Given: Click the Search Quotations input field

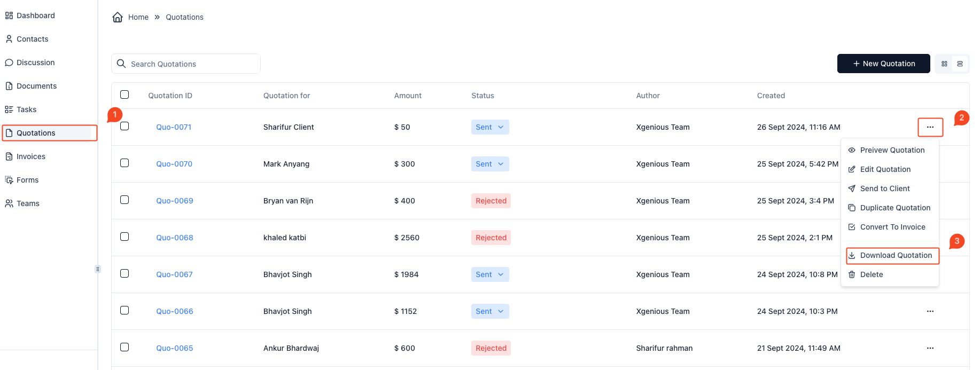Looking at the screenshot, I should [192, 64].
